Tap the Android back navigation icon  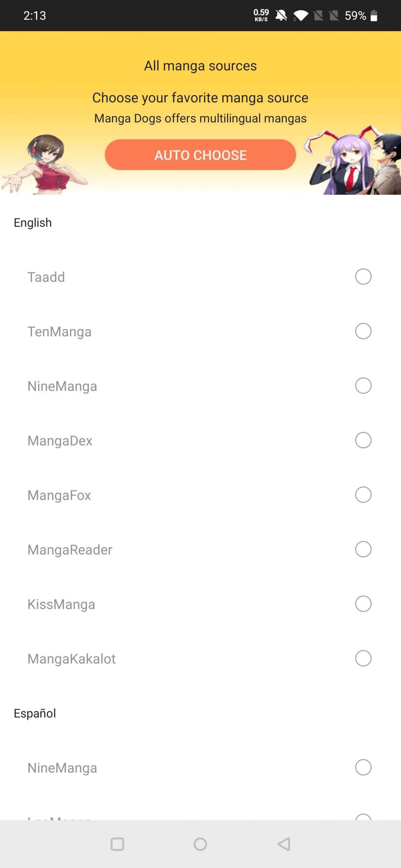pos(284,844)
